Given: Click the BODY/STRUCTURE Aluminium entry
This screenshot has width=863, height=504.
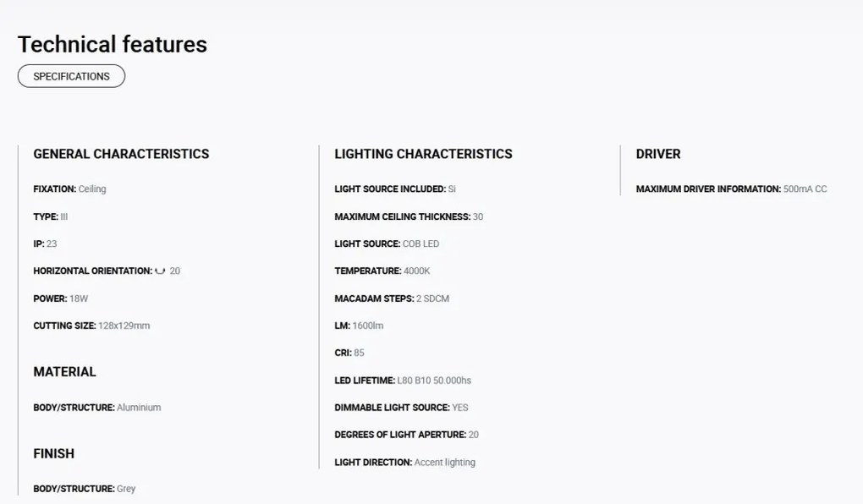Looking at the screenshot, I should pyautogui.click(x=96, y=407).
